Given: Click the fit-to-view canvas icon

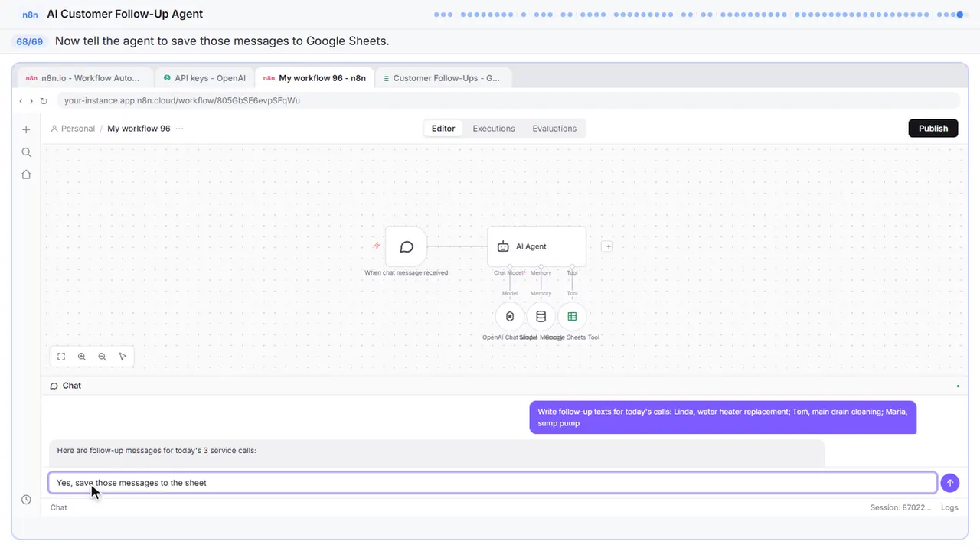Looking at the screenshot, I should [61, 357].
